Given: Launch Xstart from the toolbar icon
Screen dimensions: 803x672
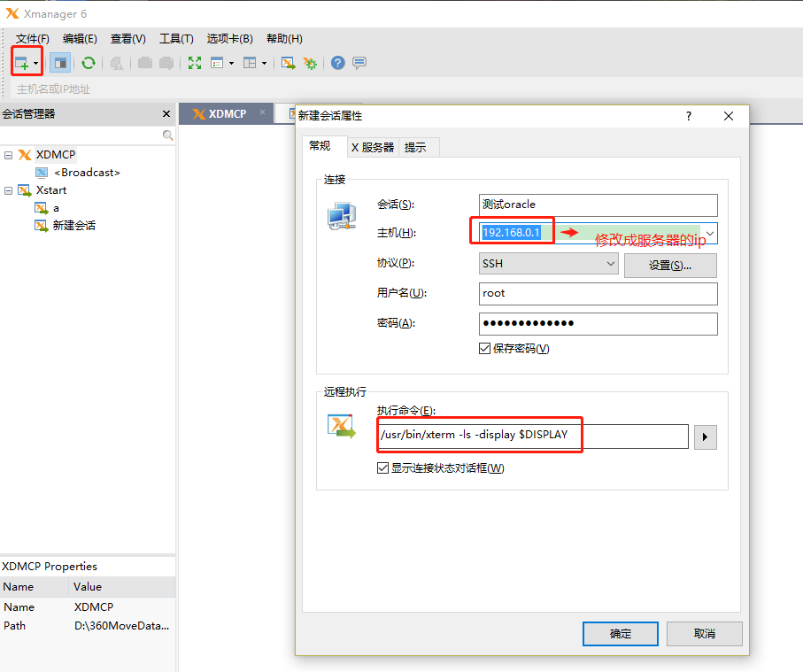Looking at the screenshot, I should (x=288, y=63).
